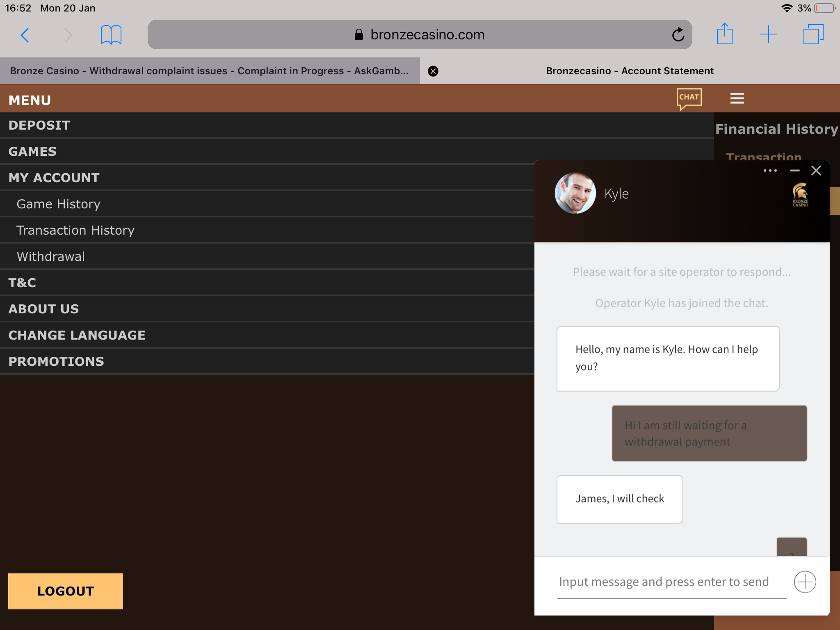The height and width of the screenshot is (630, 840).
Task: Close the AskGamblers tab with X
Action: (433, 71)
